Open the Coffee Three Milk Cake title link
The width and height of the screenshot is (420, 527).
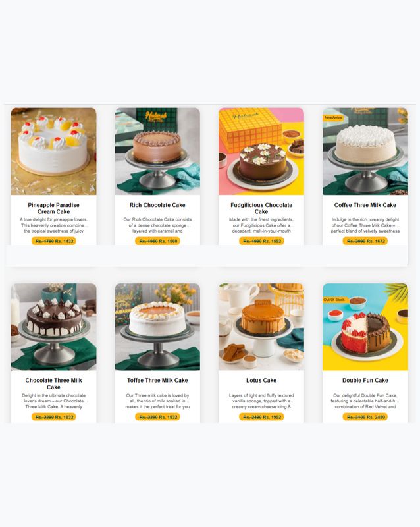click(x=365, y=205)
